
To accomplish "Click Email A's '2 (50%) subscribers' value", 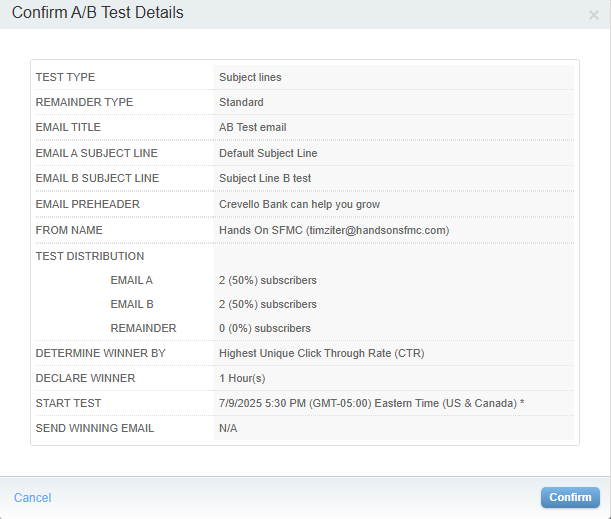I will pyautogui.click(x=267, y=280).
